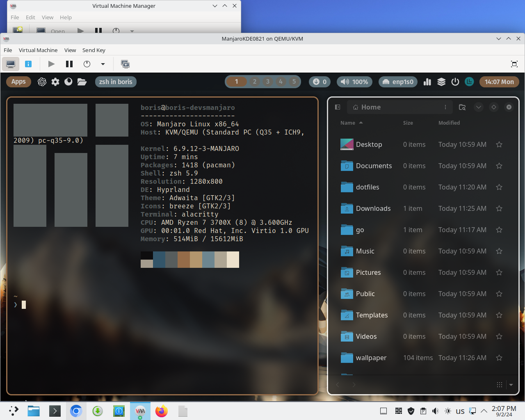The image size is (525, 420).
Task: Search folders with the search icon
Action: (462, 107)
